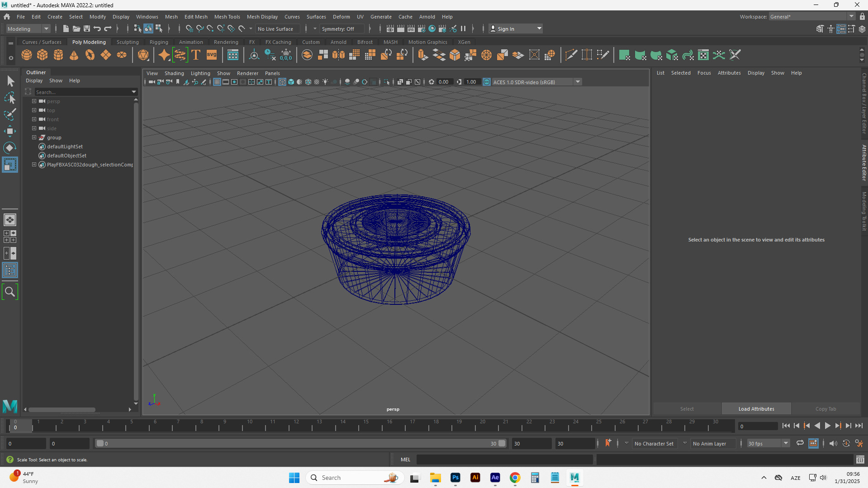
Task: Select the Scale tool in toolbox
Action: tap(10, 165)
